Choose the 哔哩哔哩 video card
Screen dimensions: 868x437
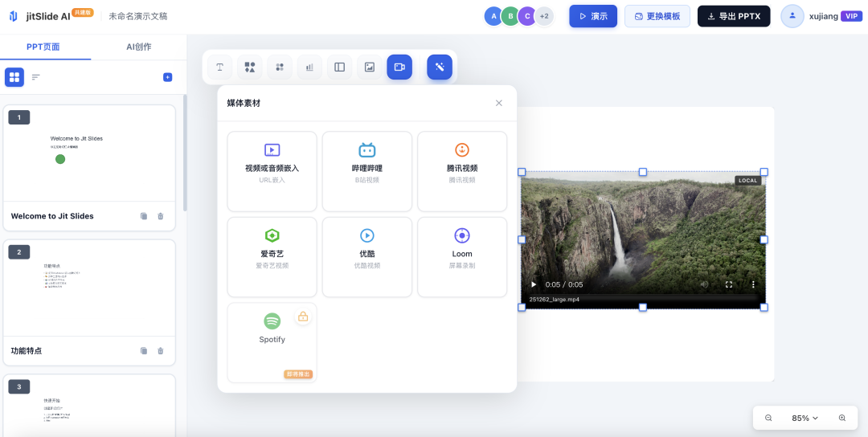pyautogui.click(x=367, y=171)
